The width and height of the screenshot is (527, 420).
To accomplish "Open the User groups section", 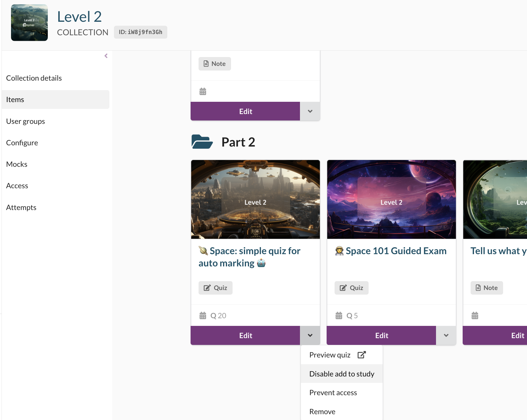I will pos(25,121).
